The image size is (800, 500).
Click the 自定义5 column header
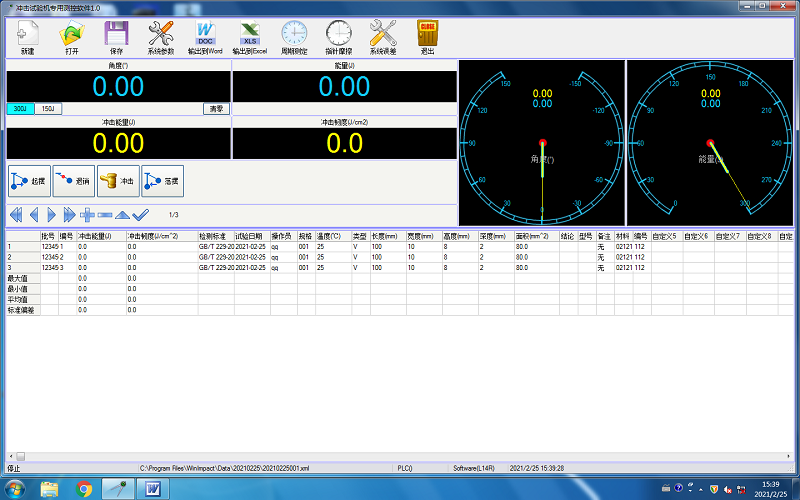pos(667,236)
